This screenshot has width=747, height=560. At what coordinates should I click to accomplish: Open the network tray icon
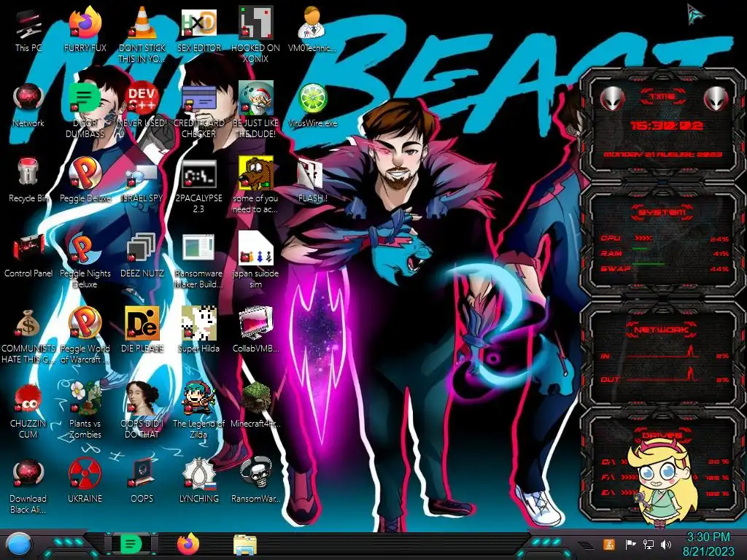[x=649, y=544]
